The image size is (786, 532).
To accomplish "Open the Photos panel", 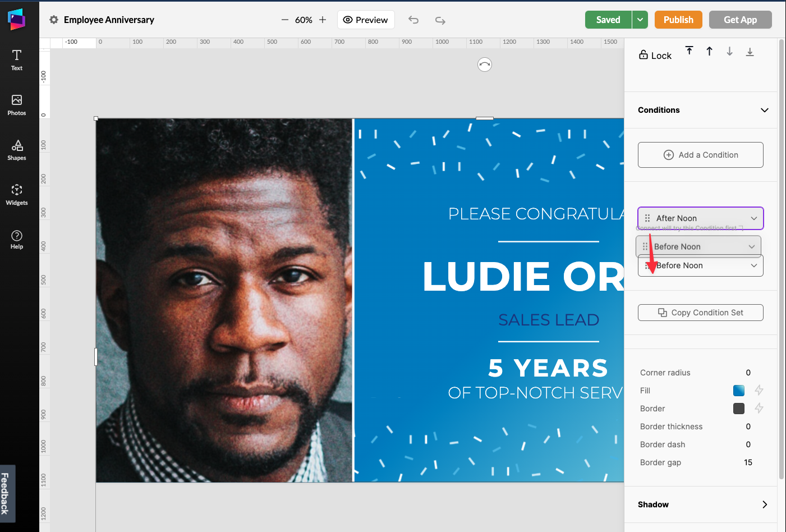I will point(17,105).
